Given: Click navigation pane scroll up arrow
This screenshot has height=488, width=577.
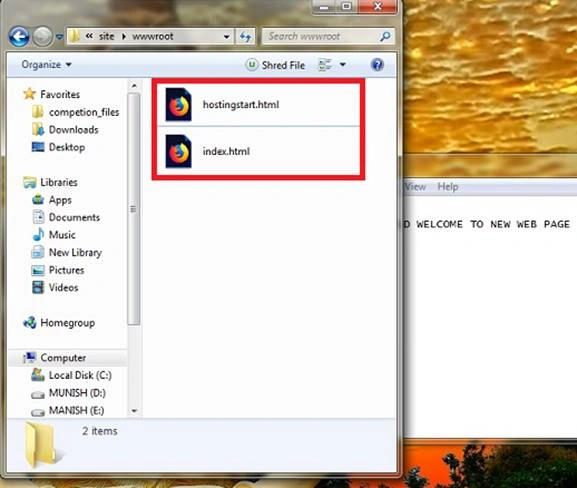Looking at the screenshot, I should click(x=134, y=86).
